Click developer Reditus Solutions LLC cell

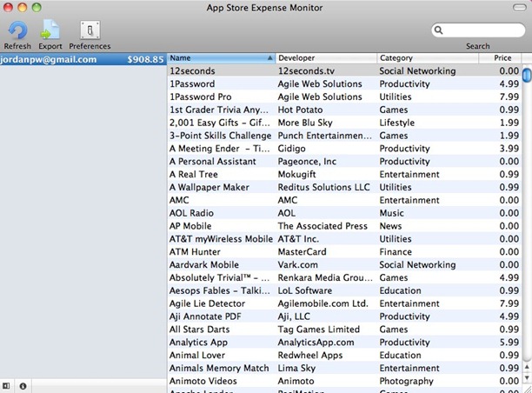[323, 187]
